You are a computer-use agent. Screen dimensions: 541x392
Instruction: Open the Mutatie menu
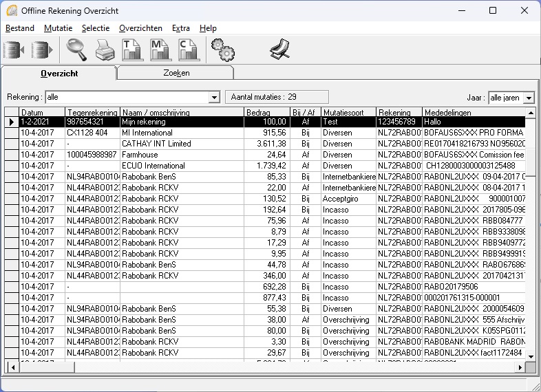pyautogui.click(x=58, y=28)
